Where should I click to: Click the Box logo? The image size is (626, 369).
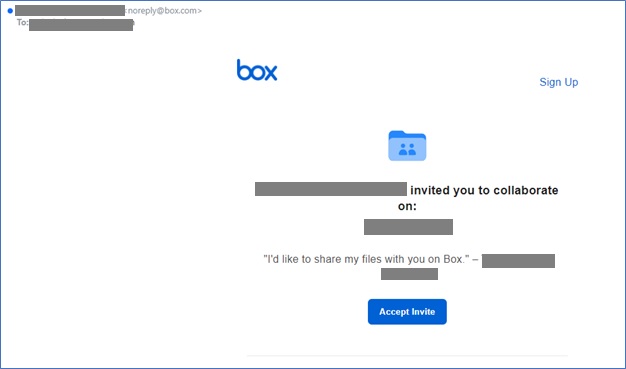tap(257, 70)
